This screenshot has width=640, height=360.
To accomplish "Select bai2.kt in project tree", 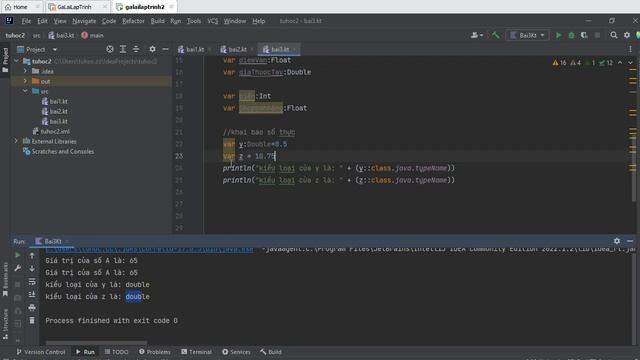I will click(54, 111).
